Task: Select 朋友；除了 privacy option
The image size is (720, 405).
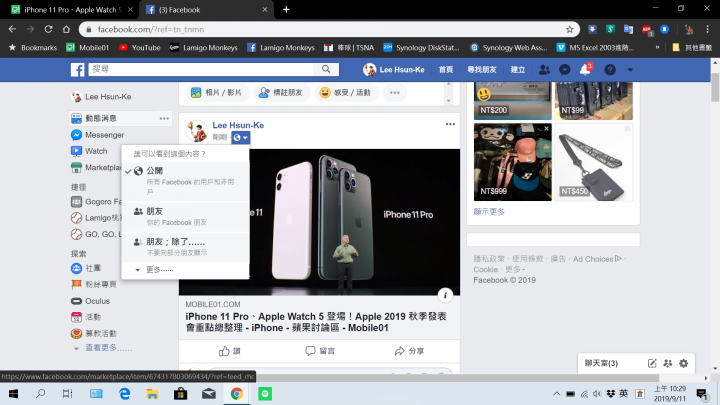Action: pyautogui.click(x=186, y=246)
